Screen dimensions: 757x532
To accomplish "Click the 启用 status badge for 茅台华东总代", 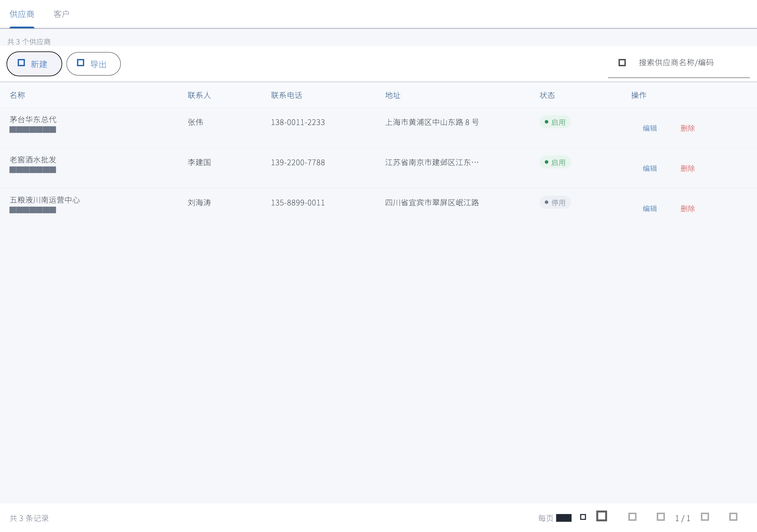I will click(555, 122).
